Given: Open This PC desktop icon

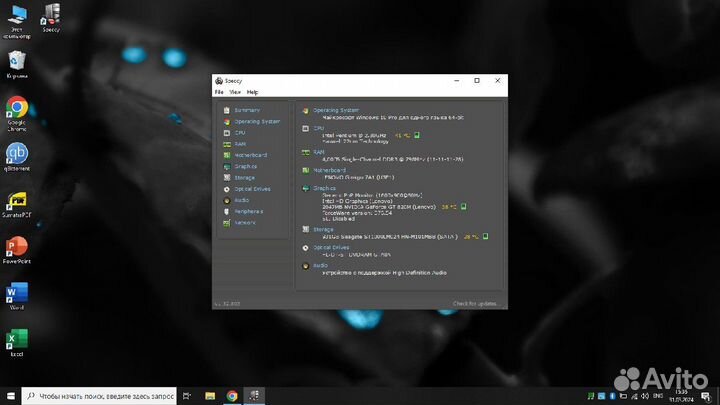Looking at the screenshot, I should pyautogui.click(x=17, y=21).
